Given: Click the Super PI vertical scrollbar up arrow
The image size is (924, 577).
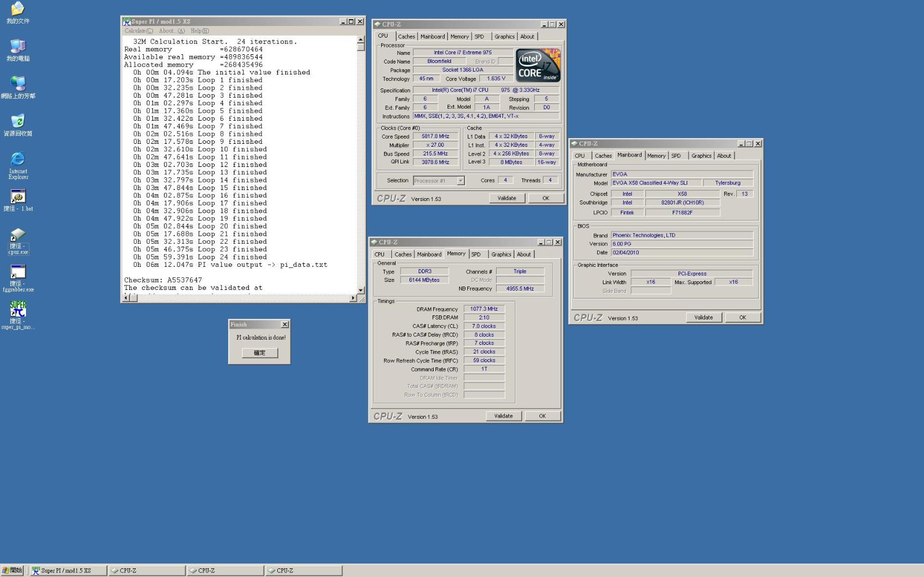Looking at the screenshot, I should point(361,40).
